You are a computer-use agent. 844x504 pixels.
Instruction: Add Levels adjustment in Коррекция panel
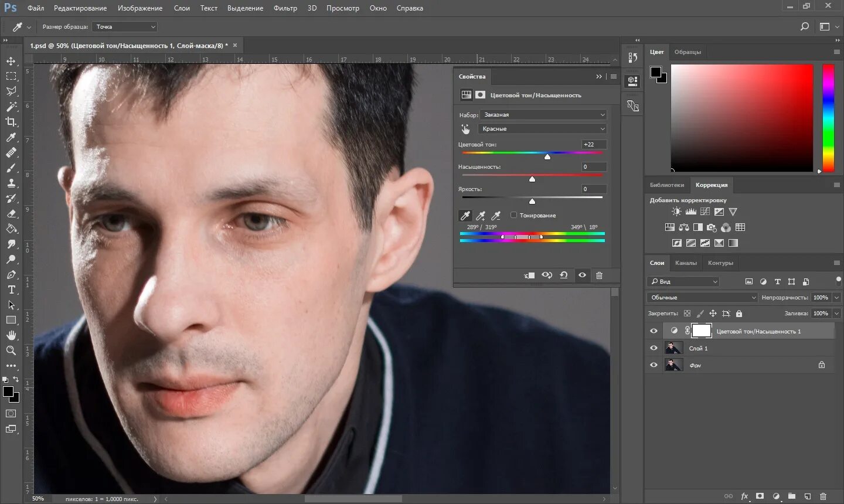tap(691, 212)
